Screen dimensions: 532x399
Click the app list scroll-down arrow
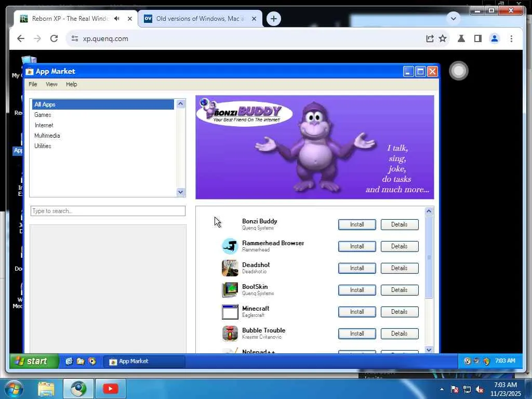[429, 350]
